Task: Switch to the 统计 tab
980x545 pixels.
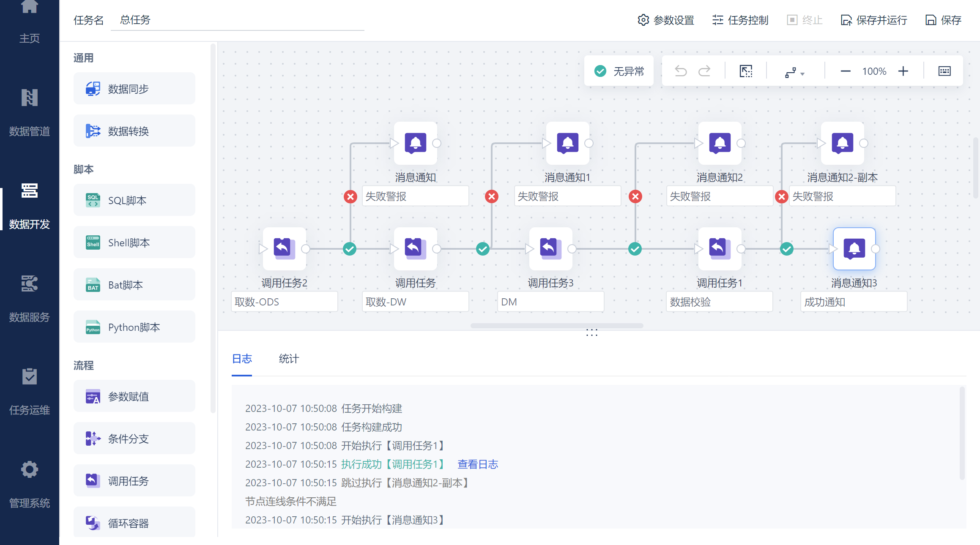Action: pyautogui.click(x=289, y=359)
